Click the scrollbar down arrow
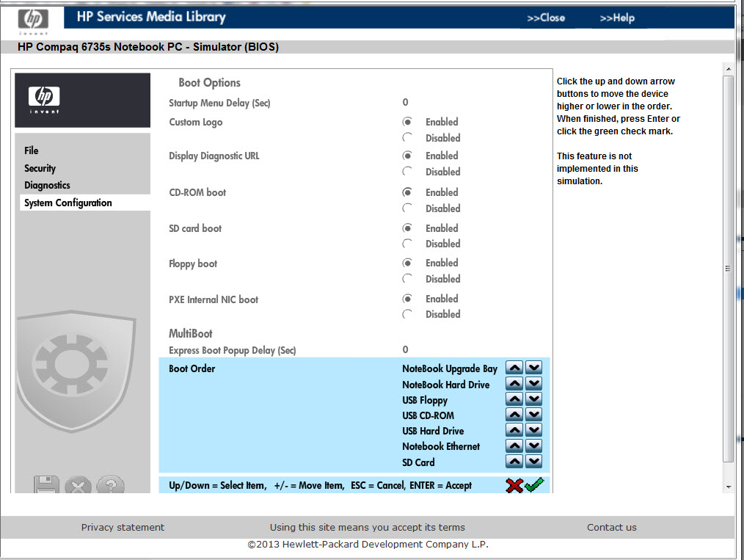Viewport: 744px width, 560px height. tap(729, 487)
